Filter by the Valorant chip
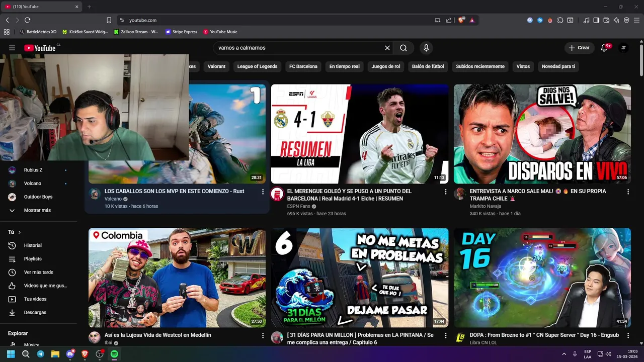The height and width of the screenshot is (362, 644). [x=216, y=66]
